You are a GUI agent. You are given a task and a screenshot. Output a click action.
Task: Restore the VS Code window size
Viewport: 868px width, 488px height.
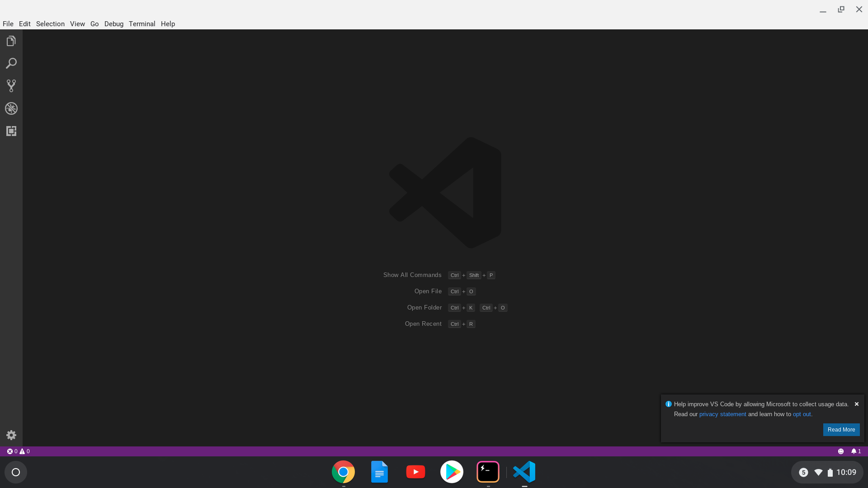pos(841,9)
